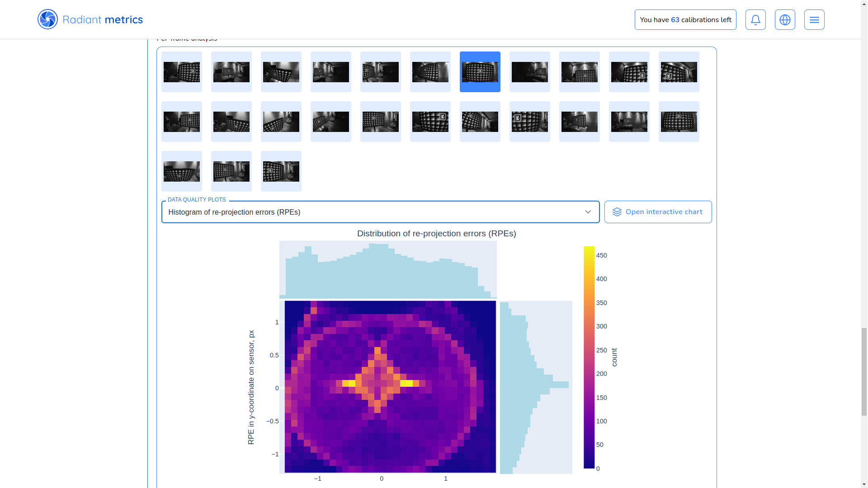Screen dimensions: 868x488
Task: Click Radiant metrics brand text link
Action: click(x=103, y=20)
